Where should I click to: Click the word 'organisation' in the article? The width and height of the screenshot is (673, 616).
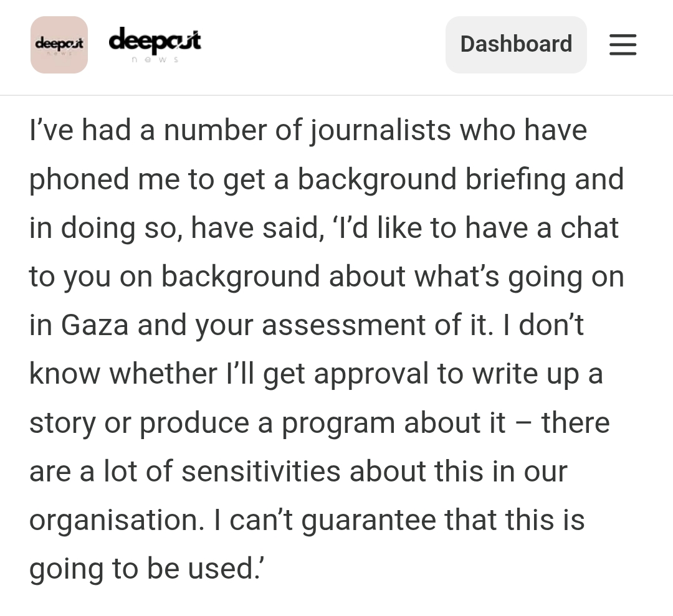116,520
